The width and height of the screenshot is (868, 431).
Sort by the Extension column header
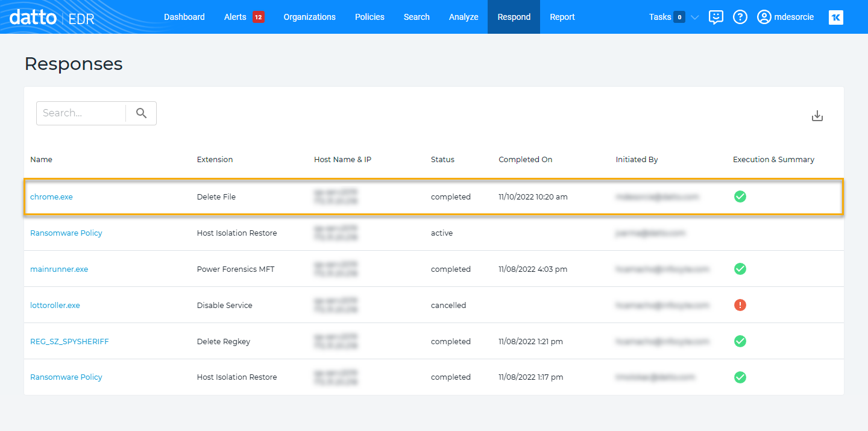coord(215,159)
